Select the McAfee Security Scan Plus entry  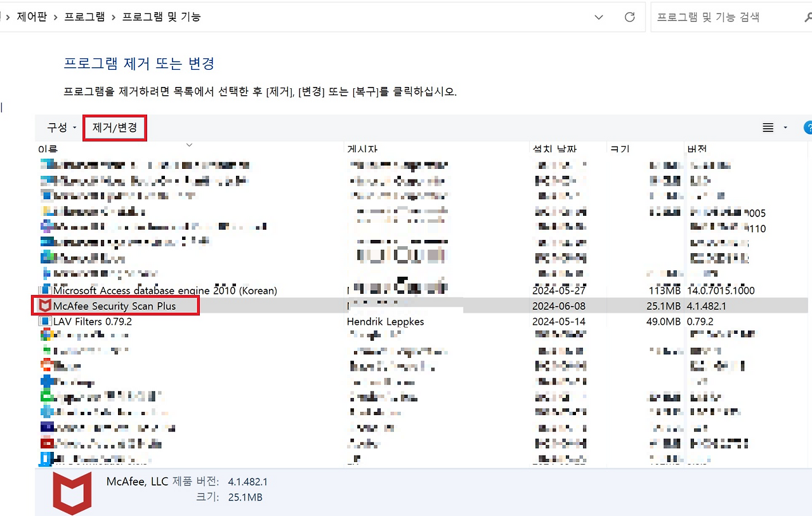(x=115, y=306)
